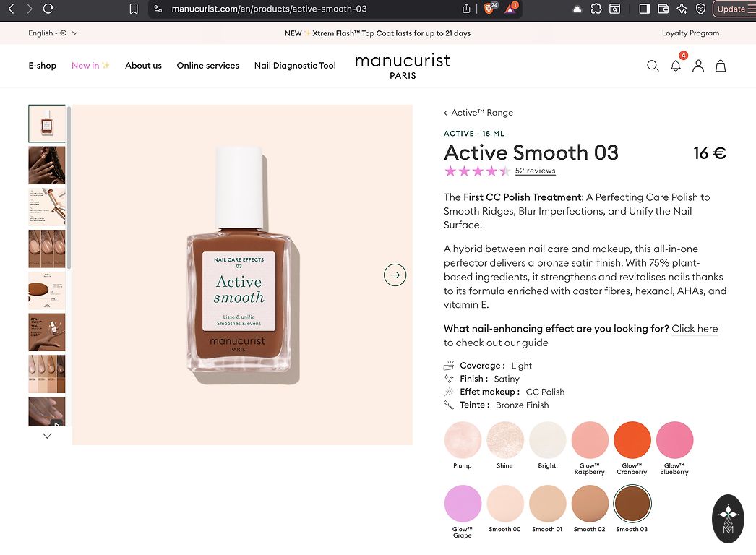Click the Brave Shields lion icon
The image size is (756, 555).
489,9
